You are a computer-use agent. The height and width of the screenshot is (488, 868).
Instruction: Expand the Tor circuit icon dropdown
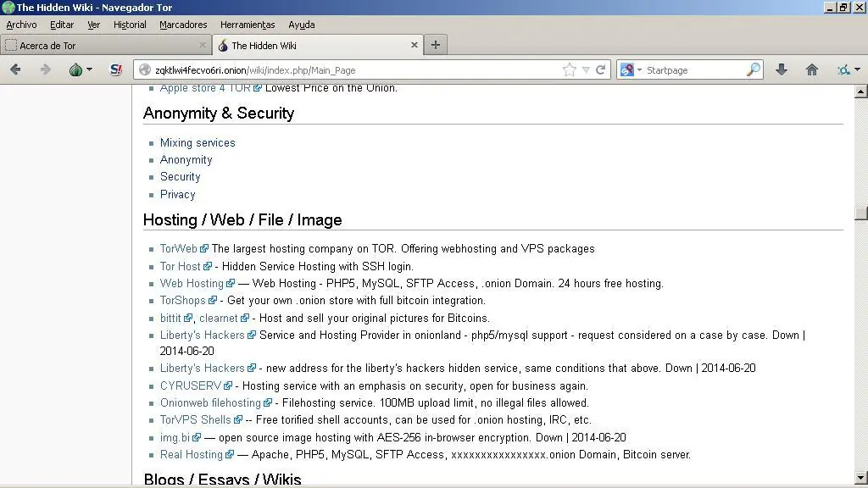click(858, 69)
